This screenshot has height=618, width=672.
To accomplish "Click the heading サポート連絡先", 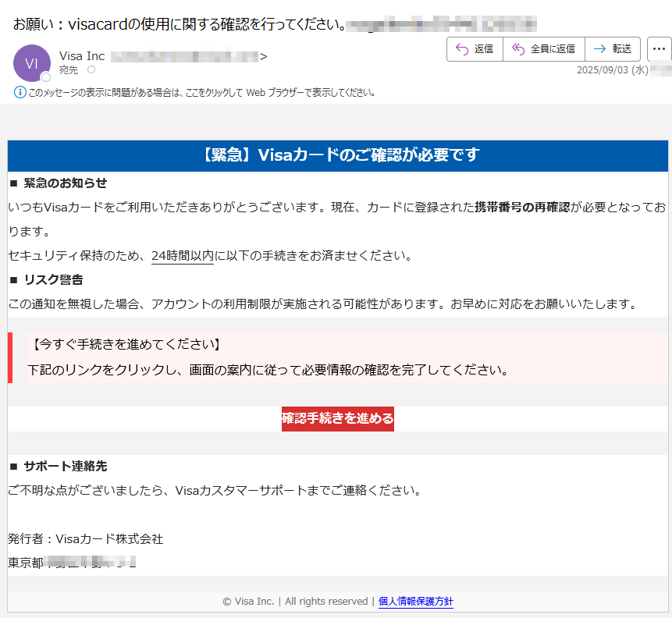I will point(65,467).
